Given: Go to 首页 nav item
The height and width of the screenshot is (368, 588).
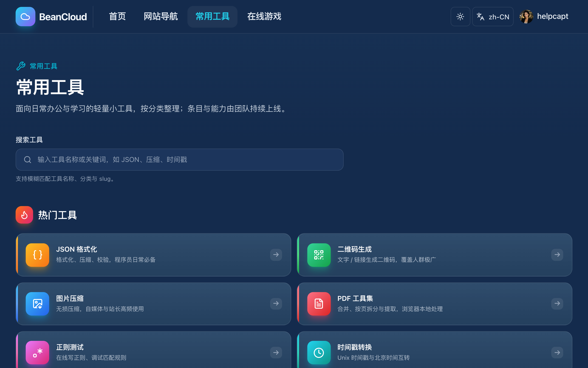Looking at the screenshot, I should 117,17.
